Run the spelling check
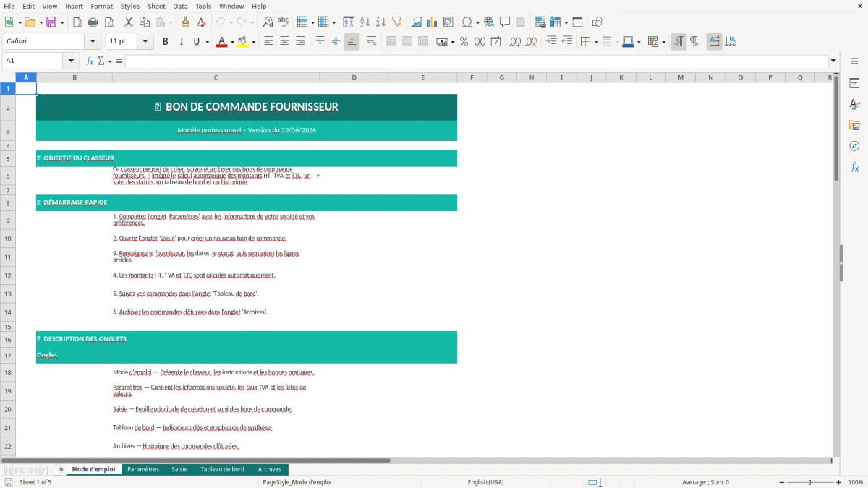 click(x=284, y=22)
